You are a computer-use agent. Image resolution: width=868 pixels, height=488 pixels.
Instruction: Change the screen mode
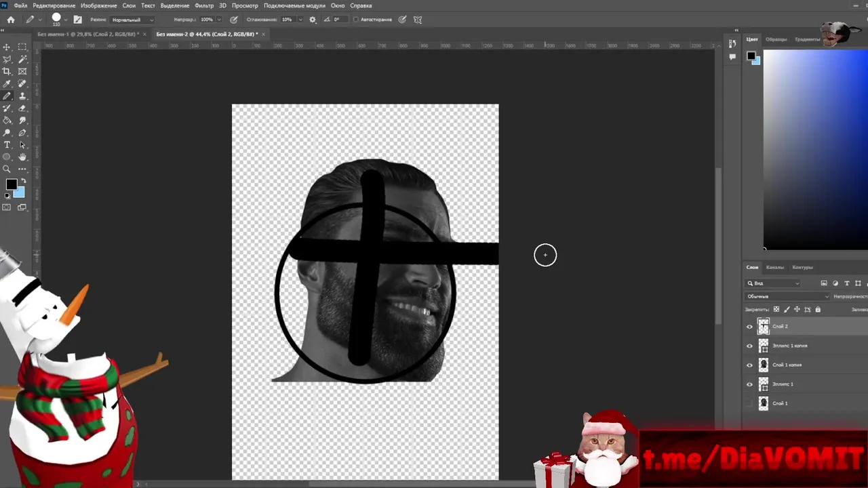pos(21,207)
